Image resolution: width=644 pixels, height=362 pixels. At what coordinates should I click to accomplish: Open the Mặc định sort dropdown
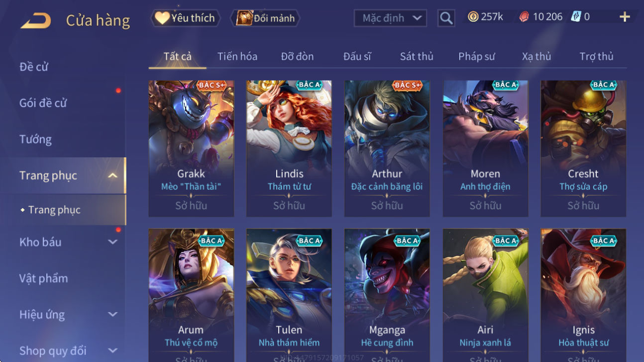390,18
